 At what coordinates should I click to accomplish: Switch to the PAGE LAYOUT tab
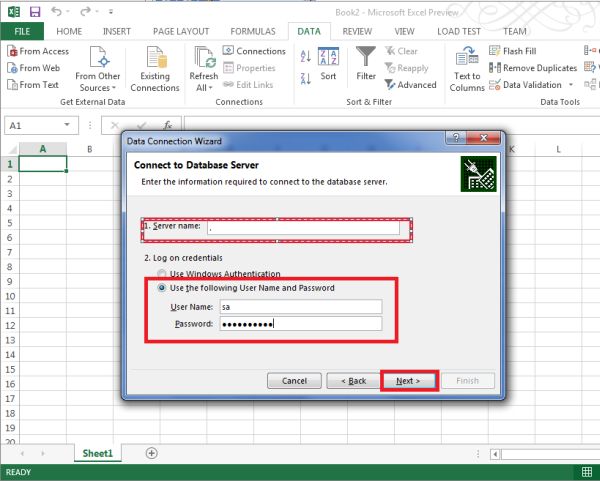coord(181,31)
